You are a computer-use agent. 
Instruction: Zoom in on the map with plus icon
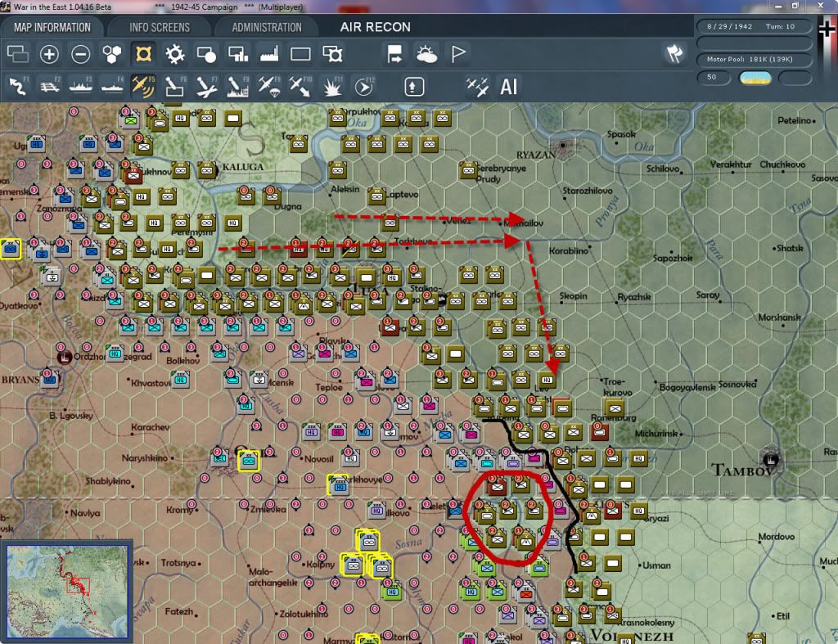(x=49, y=54)
